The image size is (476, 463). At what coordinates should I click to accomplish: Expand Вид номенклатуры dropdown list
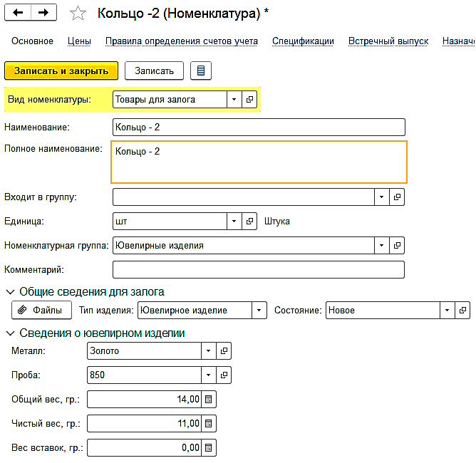234,100
